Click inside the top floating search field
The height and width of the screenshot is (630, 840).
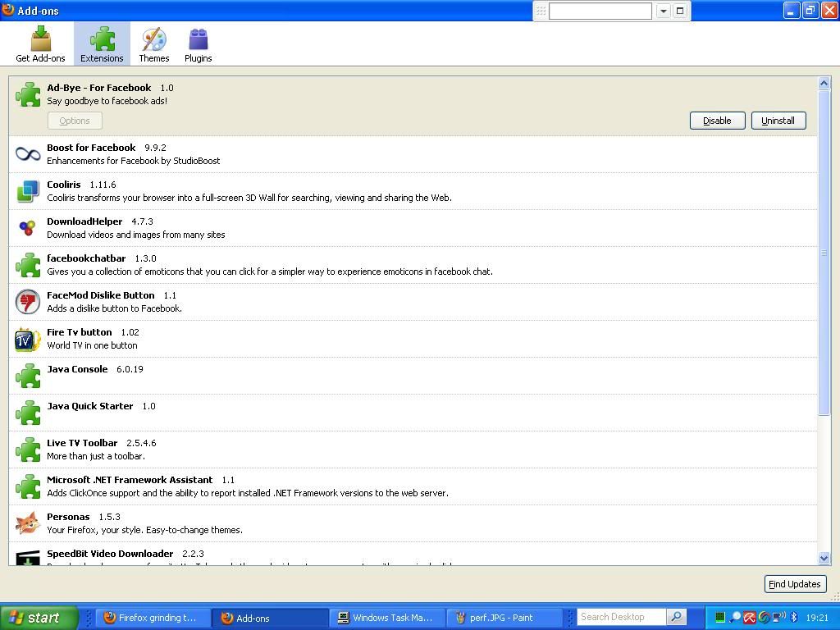[x=600, y=11]
